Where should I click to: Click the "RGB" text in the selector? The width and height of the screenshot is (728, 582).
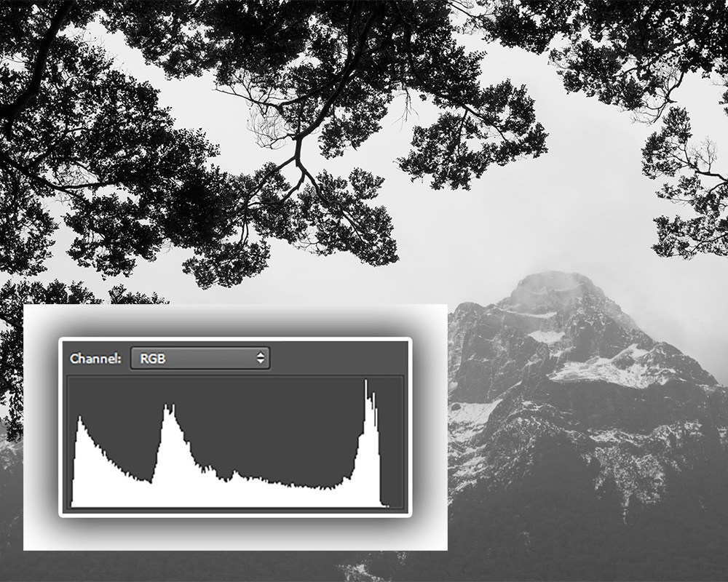[x=152, y=359]
